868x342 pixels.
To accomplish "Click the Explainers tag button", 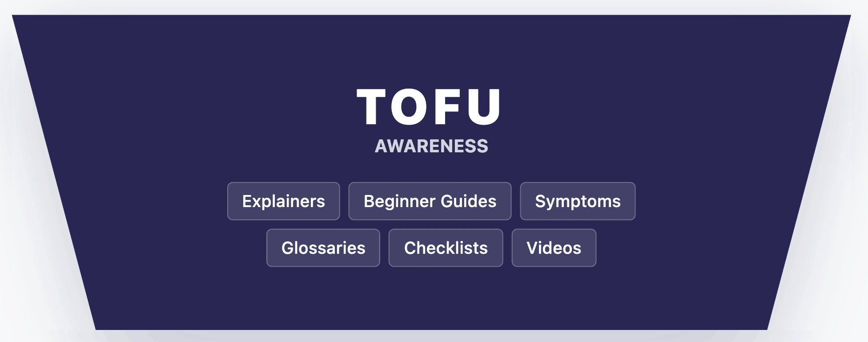I will (x=283, y=201).
